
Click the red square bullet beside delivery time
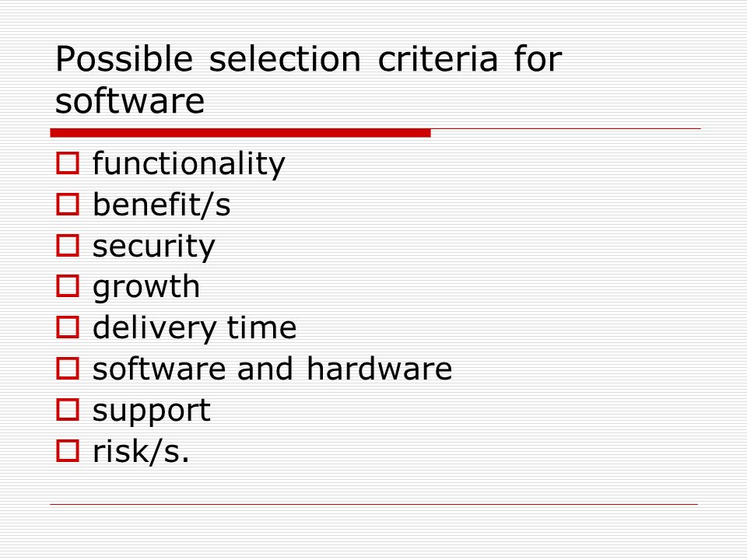68,327
